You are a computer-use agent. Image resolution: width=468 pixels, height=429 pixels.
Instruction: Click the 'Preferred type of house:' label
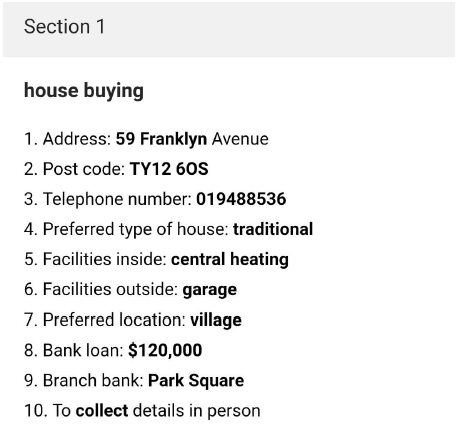pos(136,229)
